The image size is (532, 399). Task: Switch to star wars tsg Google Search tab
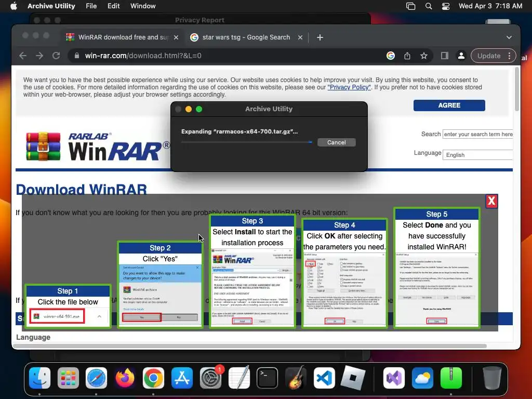[246, 37]
